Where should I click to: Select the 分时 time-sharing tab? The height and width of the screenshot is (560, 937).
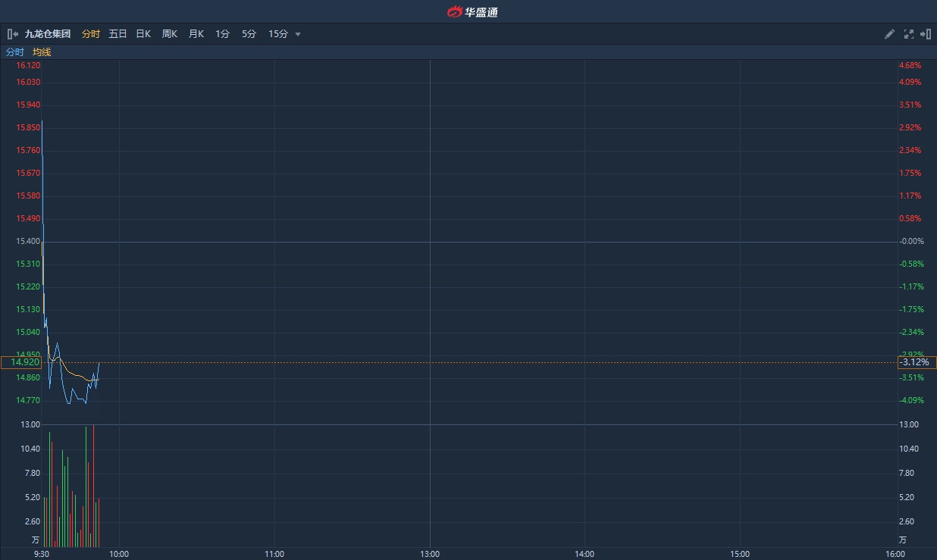click(x=90, y=34)
